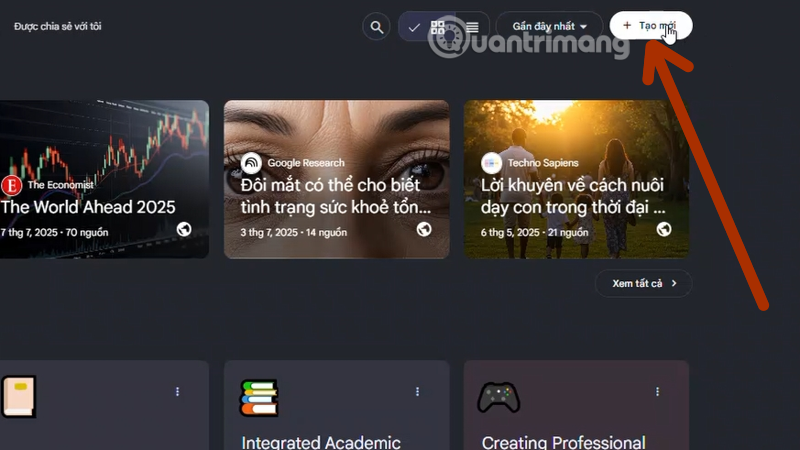The height and width of the screenshot is (450, 800).
Task: Switch to list view layout
Action: pos(472,27)
